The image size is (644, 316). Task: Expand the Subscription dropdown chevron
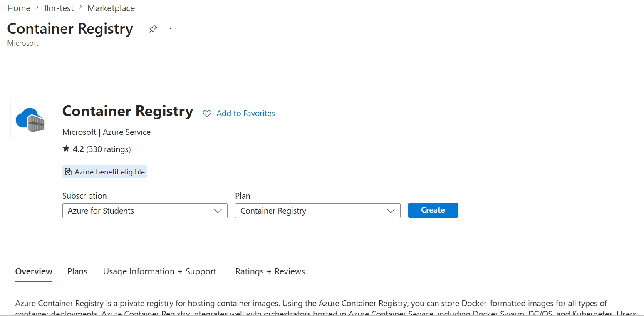click(x=218, y=211)
